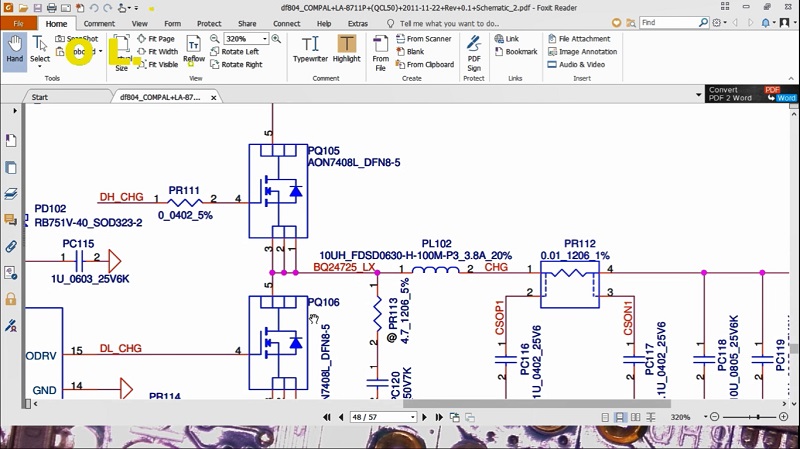Switch to continuous page view

[x=619, y=417]
